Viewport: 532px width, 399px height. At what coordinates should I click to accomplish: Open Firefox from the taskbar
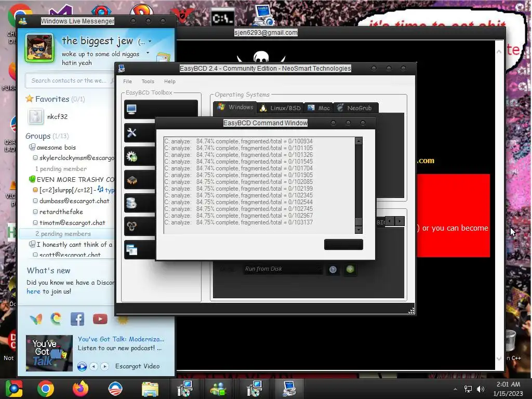pos(81,389)
